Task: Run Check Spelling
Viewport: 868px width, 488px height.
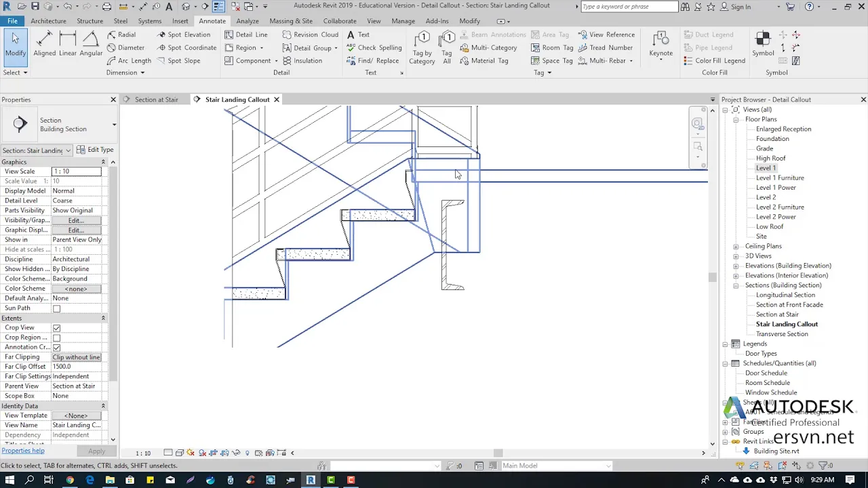Action: point(374,47)
